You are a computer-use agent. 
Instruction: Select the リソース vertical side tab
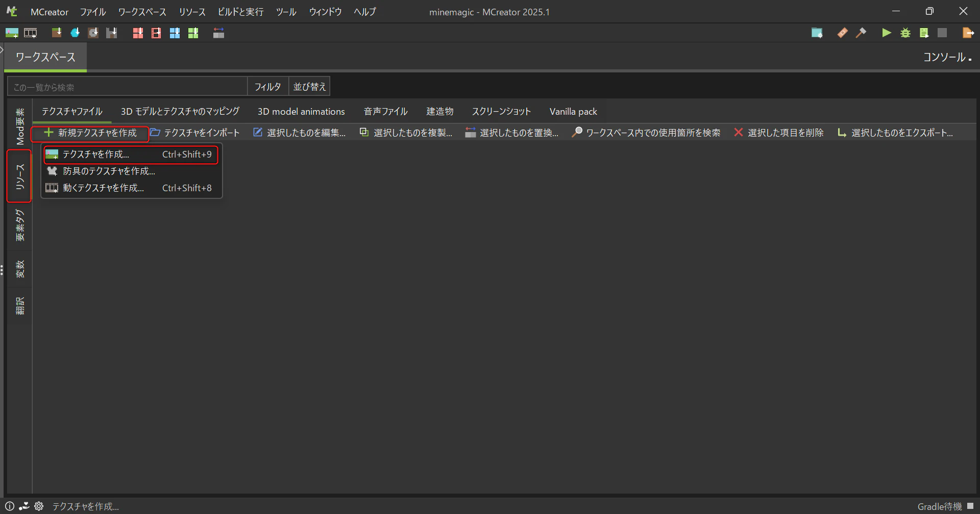pyautogui.click(x=20, y=176)
